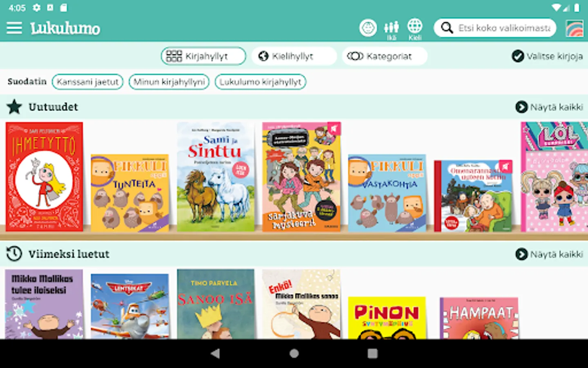The image size is (588, 368).
Task: Open Enkö! Mikko Mallikas sanoo book
Action: tap(301, 304)
